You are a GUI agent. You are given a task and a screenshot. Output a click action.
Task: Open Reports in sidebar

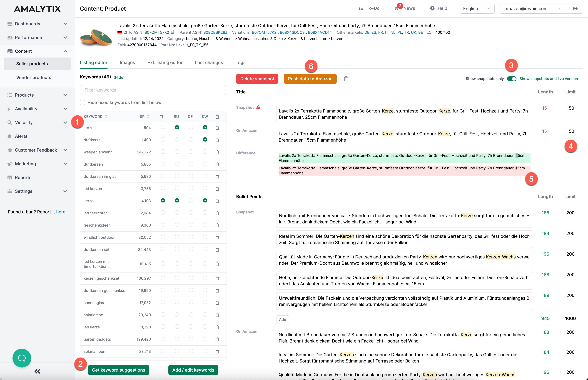coord(23,177)
